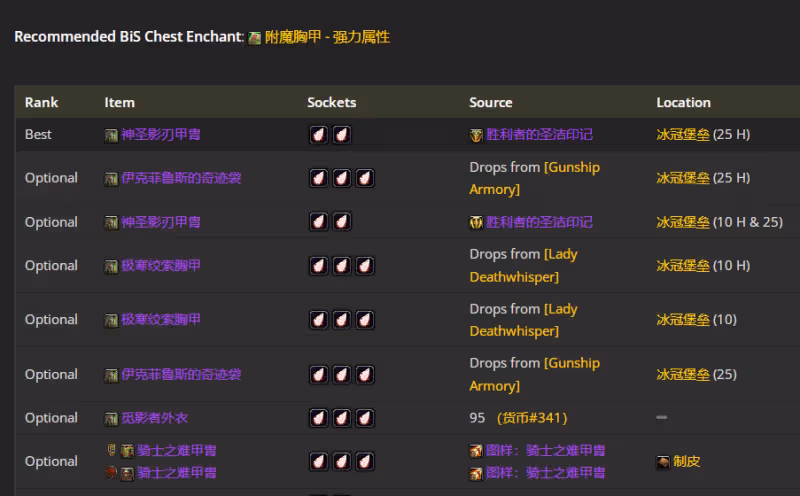
Task: Open the 制皮 profession link
Action: (686, 461)
